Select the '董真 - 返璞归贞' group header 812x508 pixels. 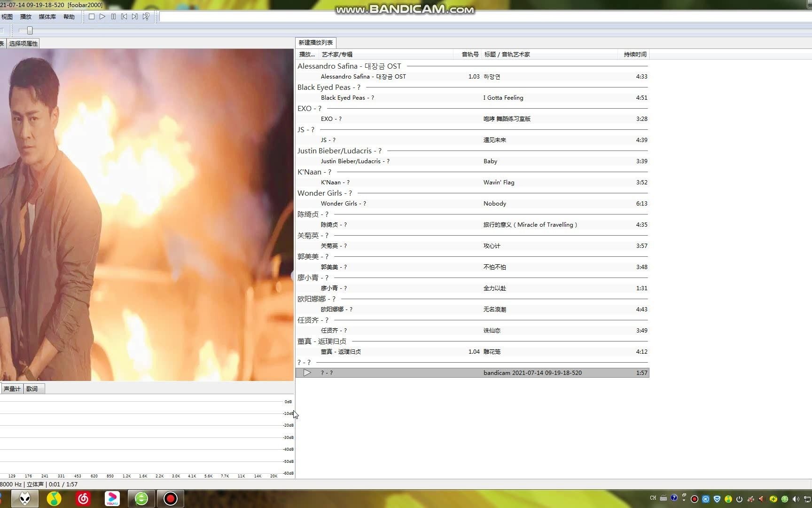(472, 341)
